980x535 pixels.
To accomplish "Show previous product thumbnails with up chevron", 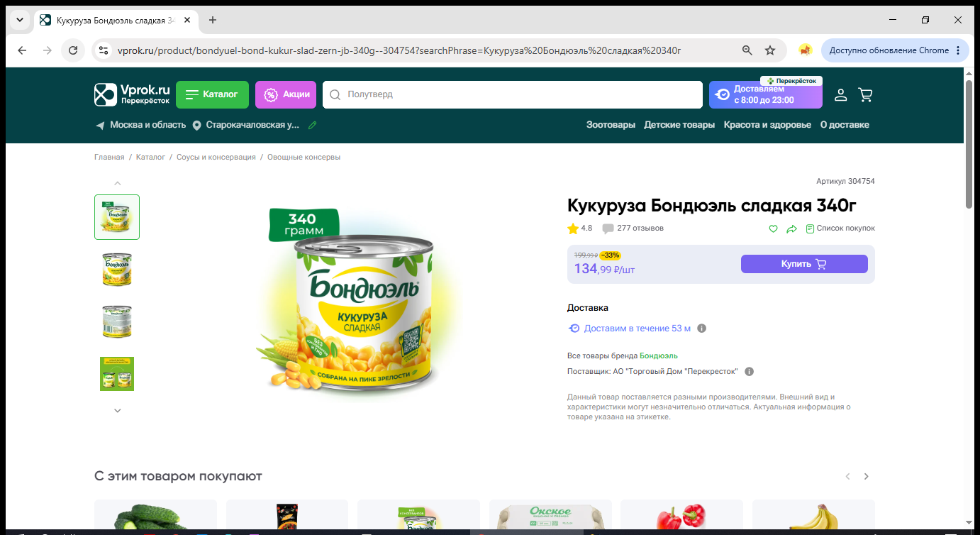I will (118, 183).
